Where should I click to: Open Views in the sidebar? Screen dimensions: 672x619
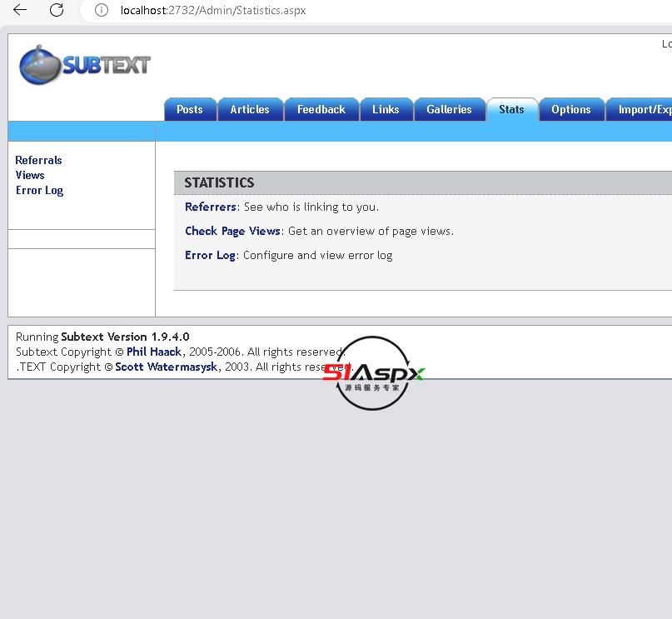(30, 175)
